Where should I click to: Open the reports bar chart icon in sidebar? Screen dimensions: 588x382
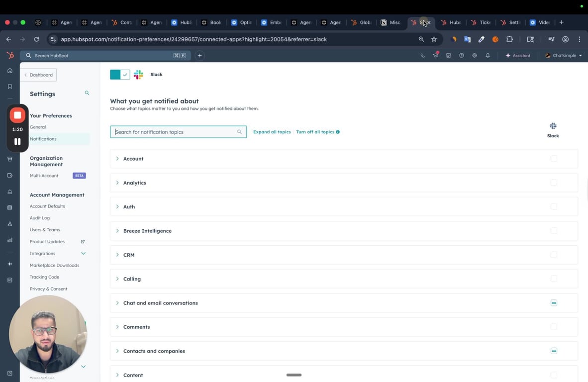(x=10, y=240)
